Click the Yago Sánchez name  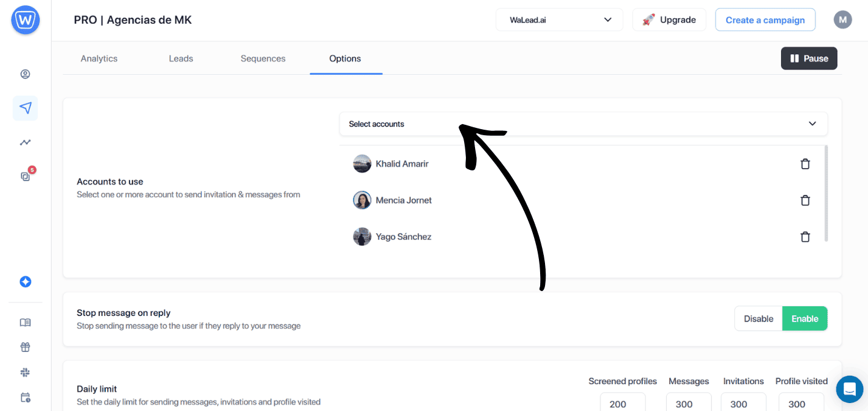pos(403,237)
